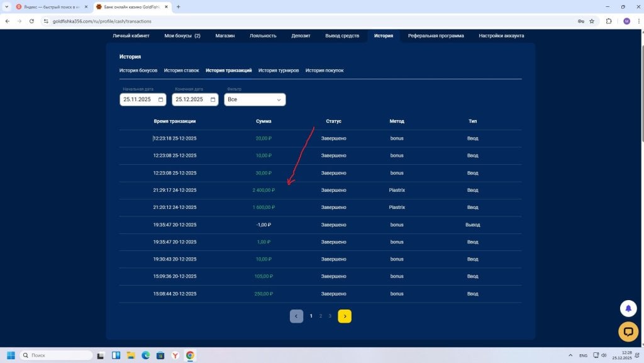Open Реферальная программа menu item
The width and height of the screenshot is (644, 363).
[x=436, y=36]
